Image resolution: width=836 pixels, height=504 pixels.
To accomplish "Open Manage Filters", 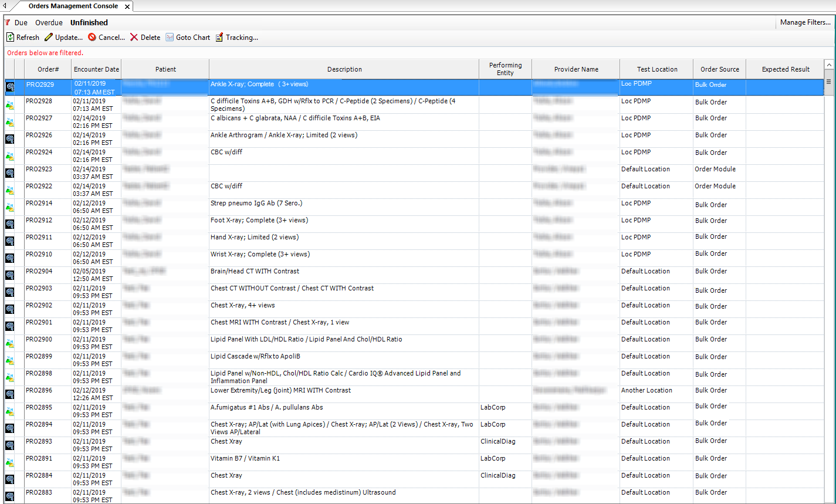I will [x=805, y=23].
